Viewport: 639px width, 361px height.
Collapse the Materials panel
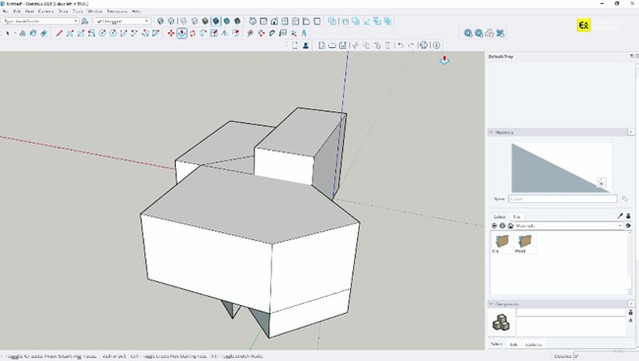click(491, 132)
